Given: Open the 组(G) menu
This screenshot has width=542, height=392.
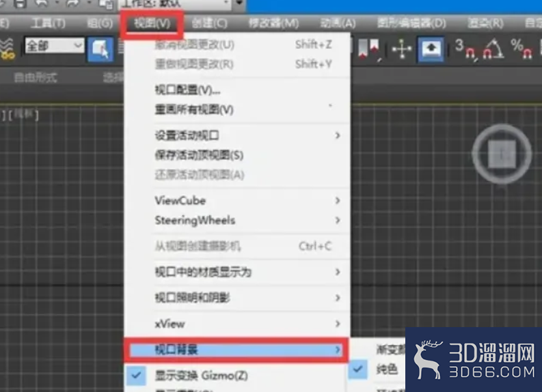Looking at the screenshot, I should point(100,23).
